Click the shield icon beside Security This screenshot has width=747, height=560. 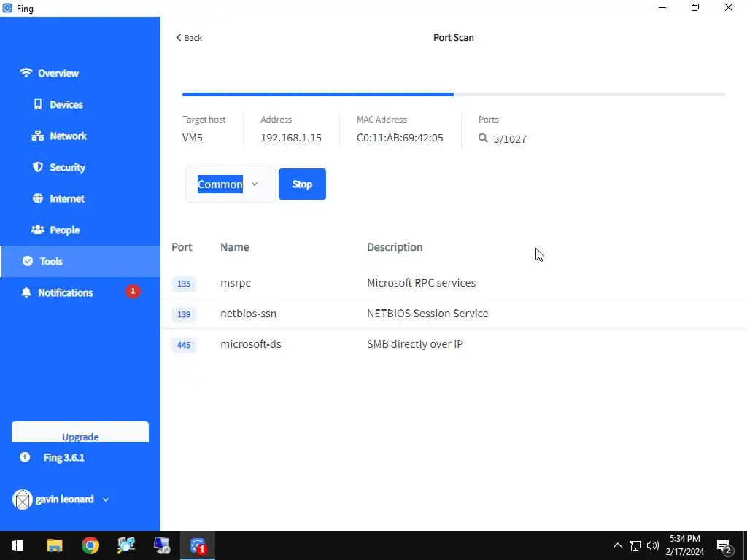pyautogui.click(x=38, y=167)
